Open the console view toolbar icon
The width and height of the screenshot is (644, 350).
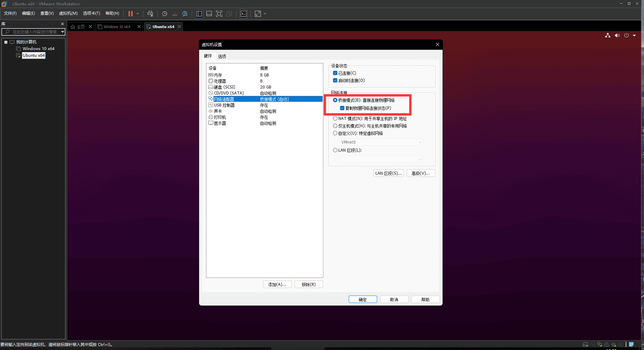tap(244, 14)
